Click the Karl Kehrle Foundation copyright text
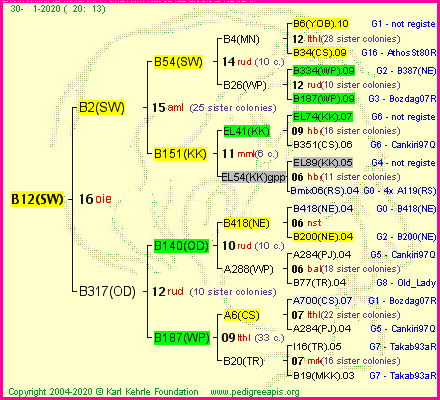Viewport: 440px width, 400px height. point(103,392)
